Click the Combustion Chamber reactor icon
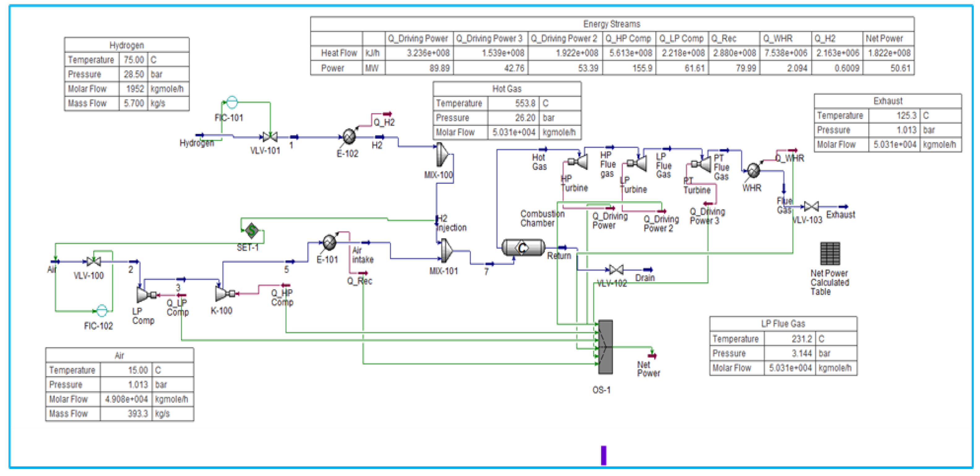 click(522, 248)
